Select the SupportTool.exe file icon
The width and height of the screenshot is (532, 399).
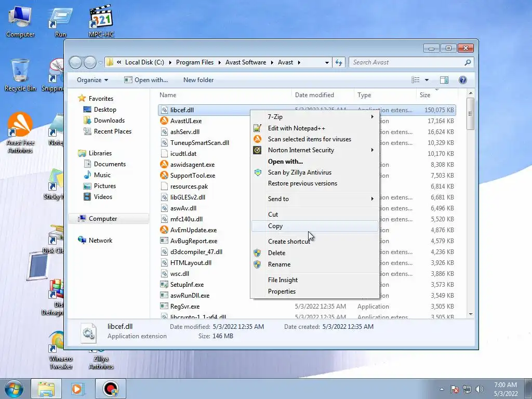click(x=164, y=176)
